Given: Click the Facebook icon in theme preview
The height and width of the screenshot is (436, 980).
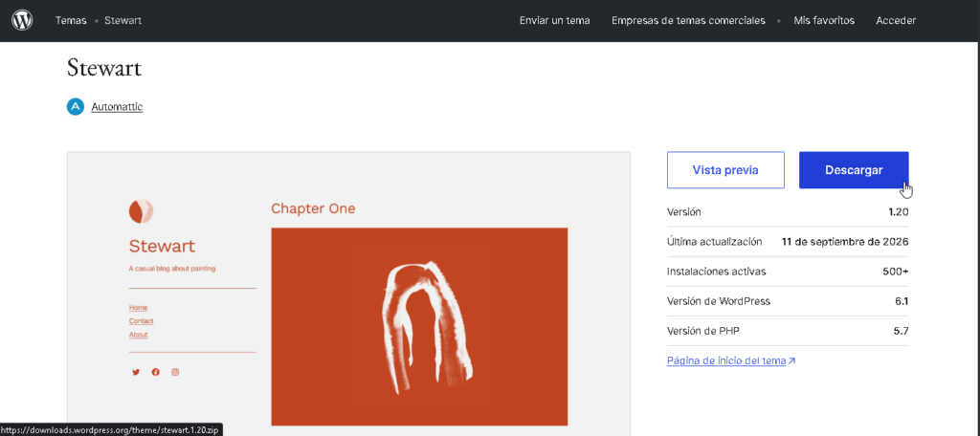Looking at the screenshot, I should [156, 372].
